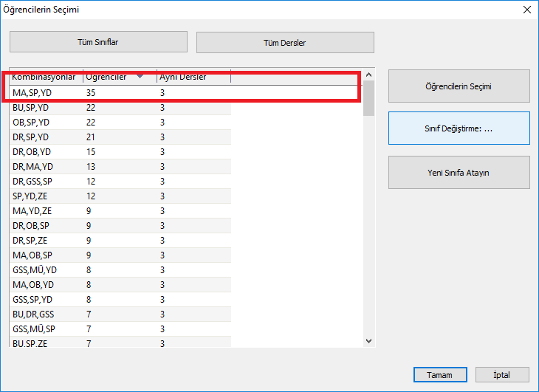Cancel dialog with İptal button
The width and height of the screenshot is (539, 392).
501,375
